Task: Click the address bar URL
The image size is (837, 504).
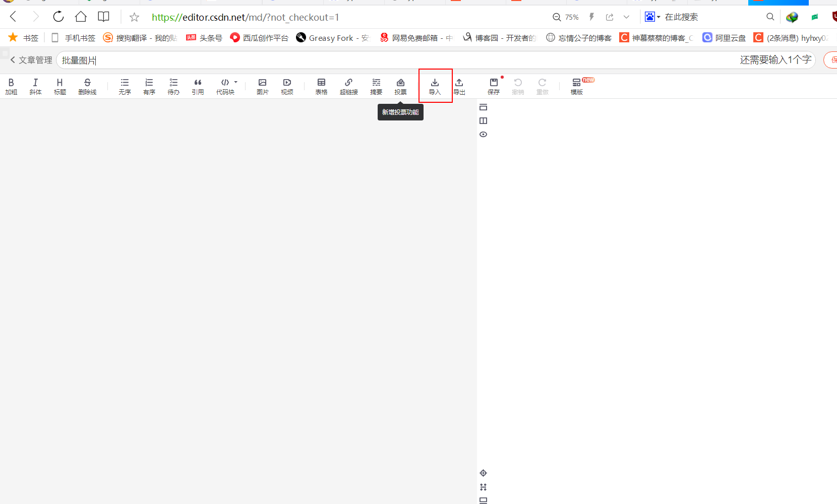Action: 246,17
